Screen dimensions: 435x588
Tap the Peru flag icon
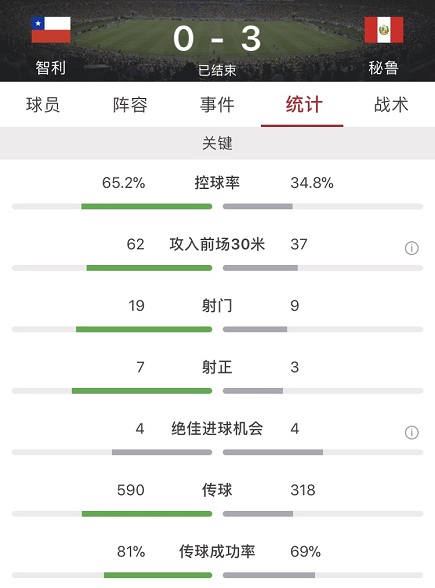[384, 30]
